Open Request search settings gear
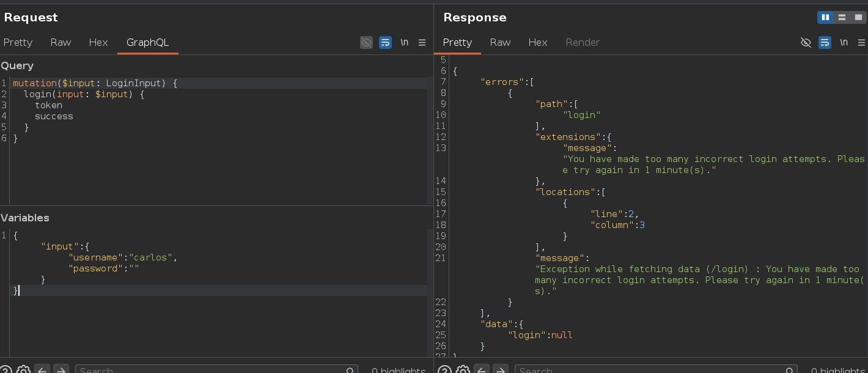The width and height of the screenshot is (868, 373). (x=23, y=371)
